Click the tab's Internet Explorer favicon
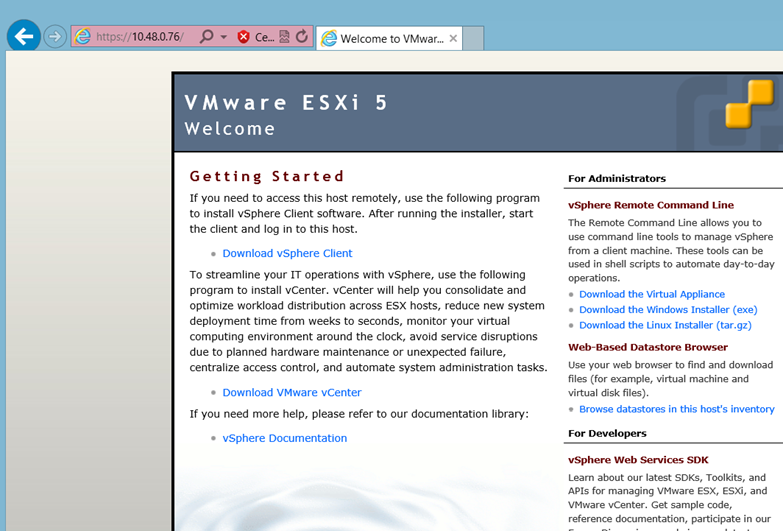783x531 pixels. pyautogui.click(x=329, y=38)
